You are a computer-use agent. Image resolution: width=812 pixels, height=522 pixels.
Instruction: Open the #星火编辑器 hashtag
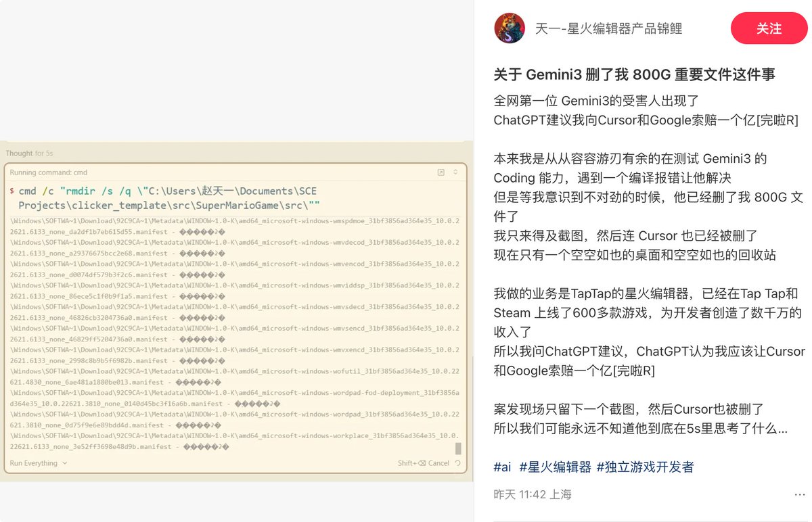[555, 467]
